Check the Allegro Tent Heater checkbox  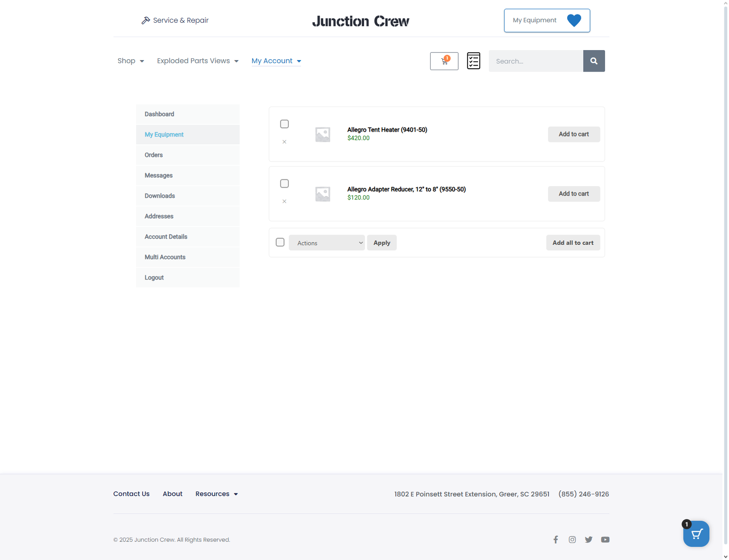point(284,124)
